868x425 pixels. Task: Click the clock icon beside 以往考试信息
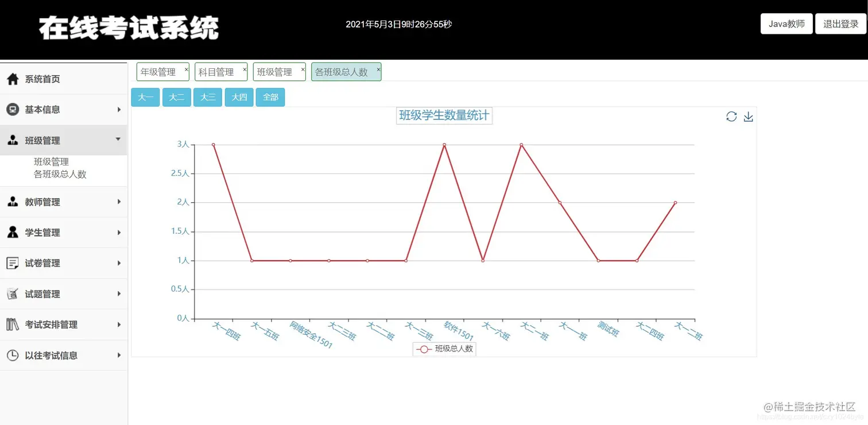(x=13, y=356)
